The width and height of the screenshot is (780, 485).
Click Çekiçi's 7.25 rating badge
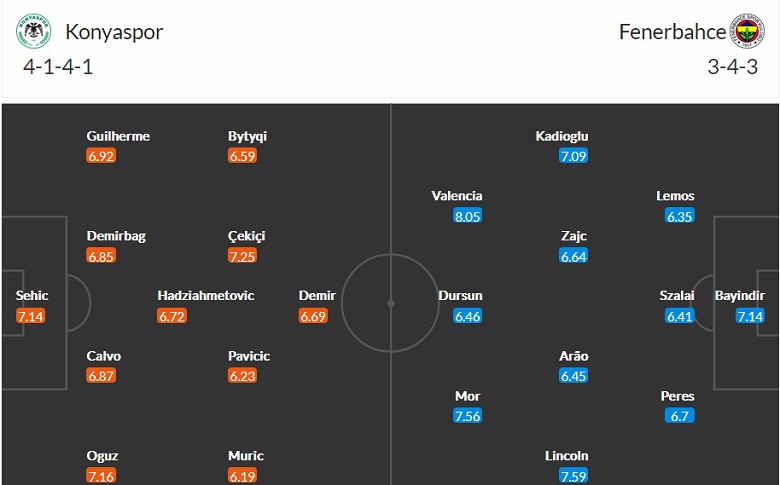pos(244,256)
